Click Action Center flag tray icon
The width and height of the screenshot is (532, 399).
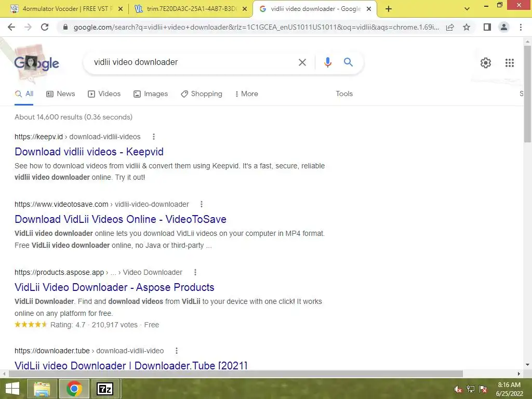tap(483, 389)
